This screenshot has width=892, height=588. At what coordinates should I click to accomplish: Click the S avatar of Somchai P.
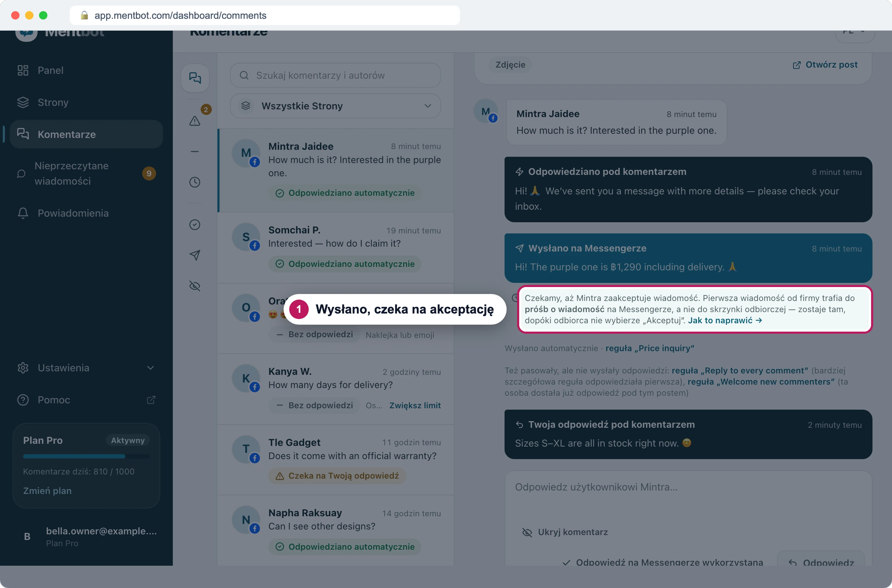[246, 237]
